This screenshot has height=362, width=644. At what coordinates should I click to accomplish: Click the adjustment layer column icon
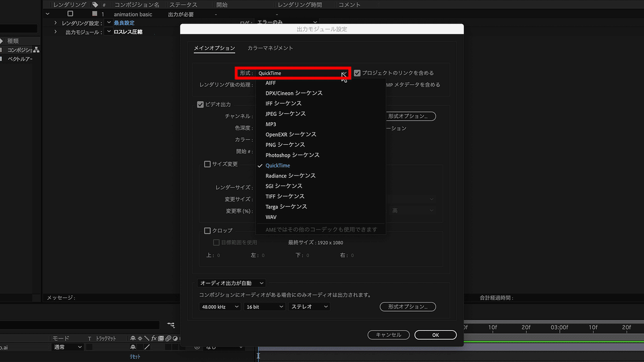(174, 338)
